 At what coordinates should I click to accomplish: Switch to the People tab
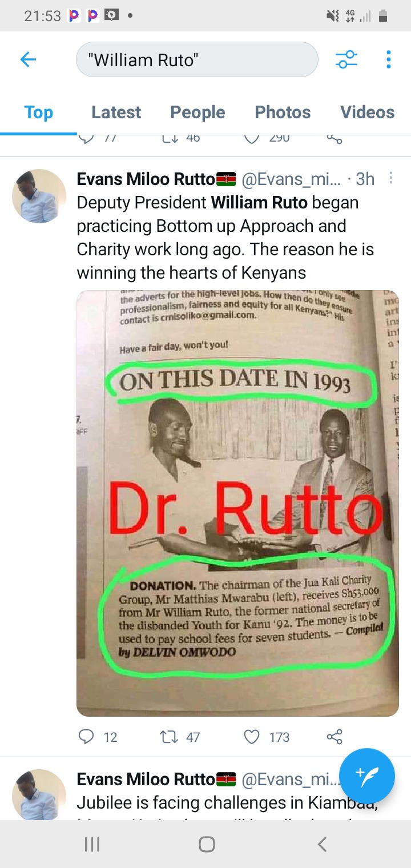coord(198,112)
